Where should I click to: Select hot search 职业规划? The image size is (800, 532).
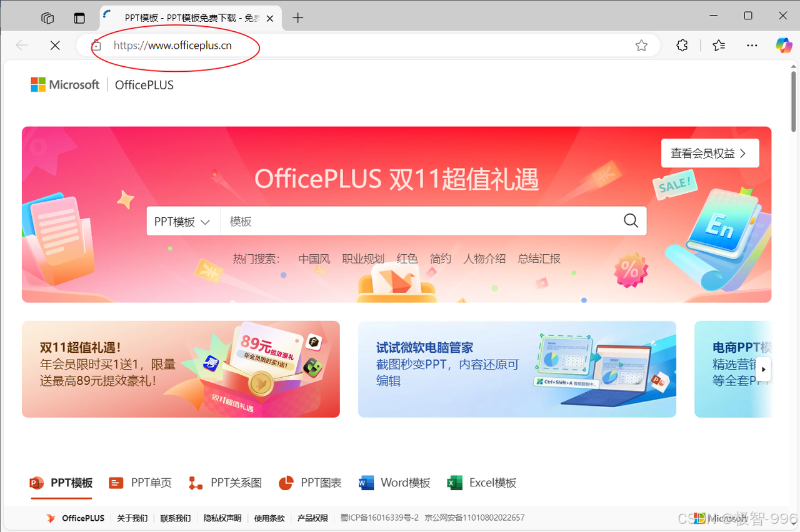coord(363,259)
